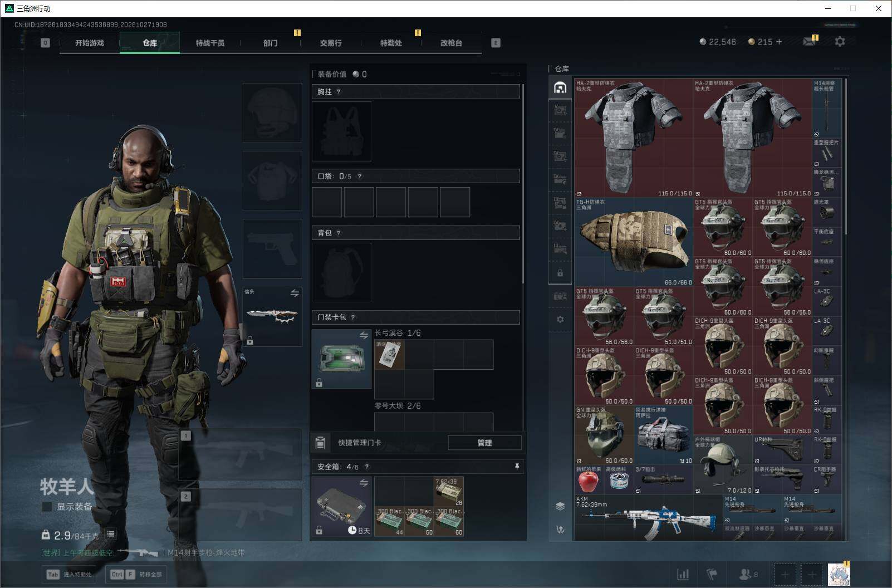Open the 交易行 tab

click(x=331, y=43)
